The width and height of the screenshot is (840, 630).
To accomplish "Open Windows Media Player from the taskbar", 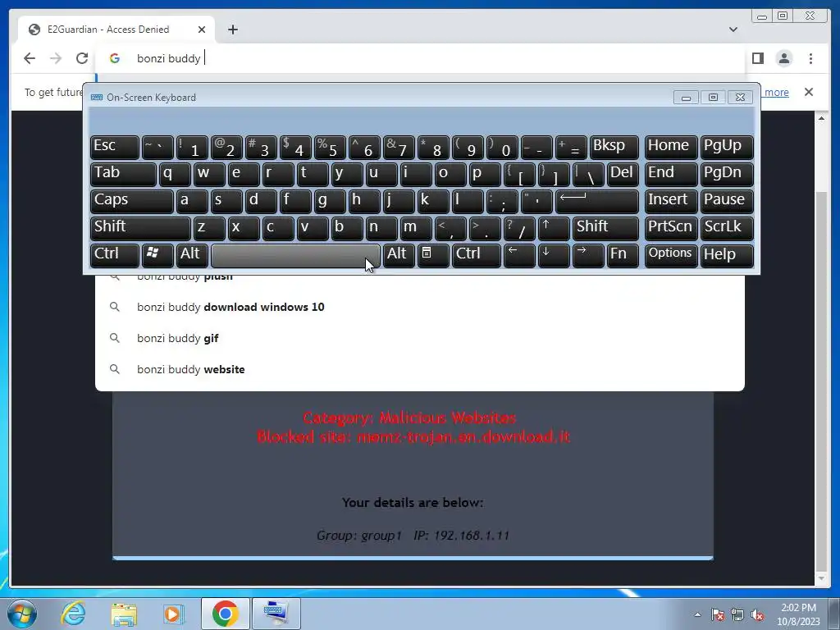I will pos(174,614).
